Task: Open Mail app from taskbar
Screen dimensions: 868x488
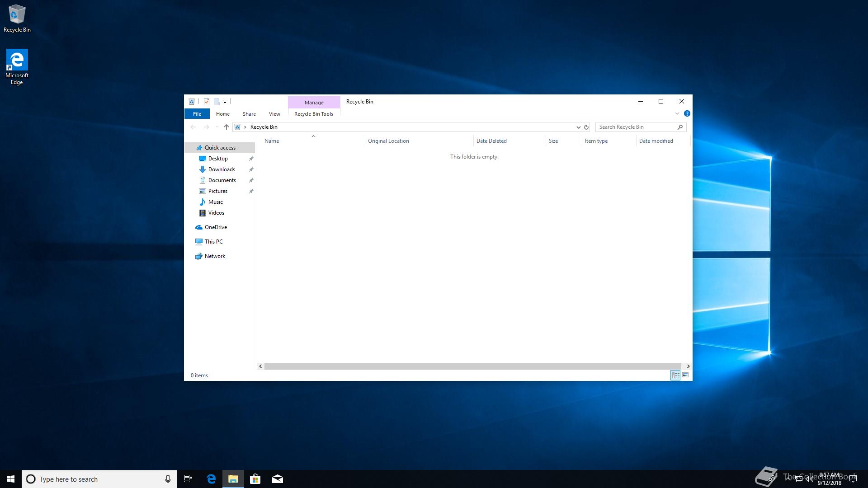Action: [278, 479]
